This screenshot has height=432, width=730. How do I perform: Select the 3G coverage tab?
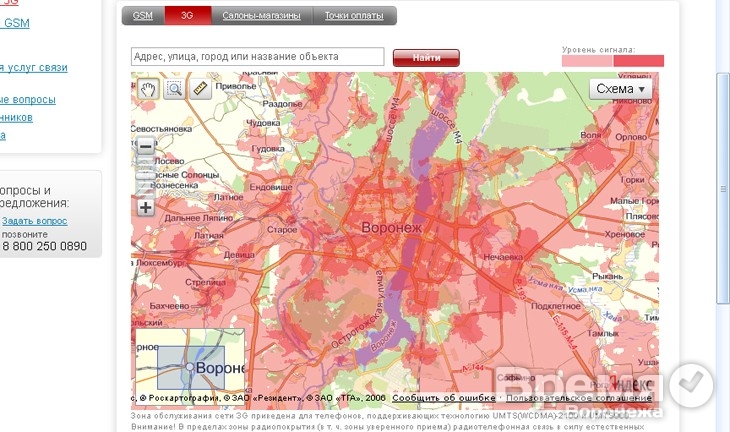click(x=187, y=16)
